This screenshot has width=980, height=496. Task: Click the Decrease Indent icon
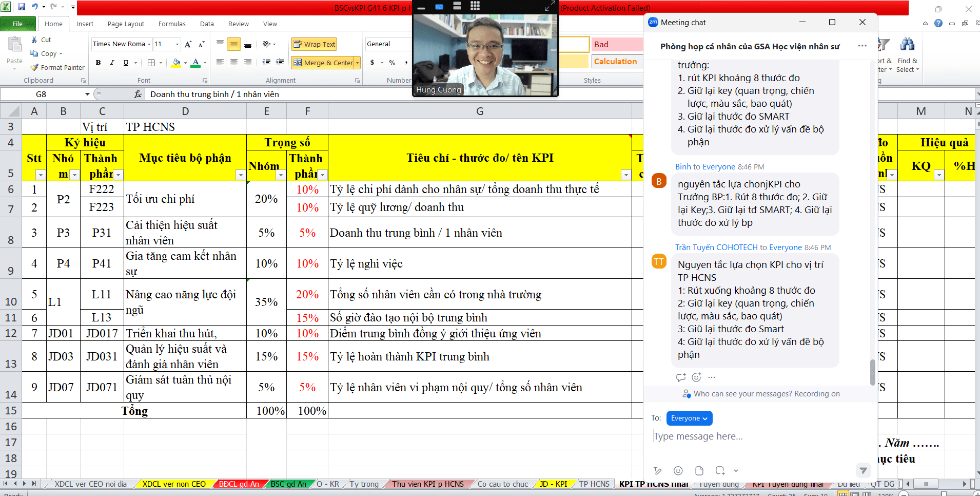266,63
